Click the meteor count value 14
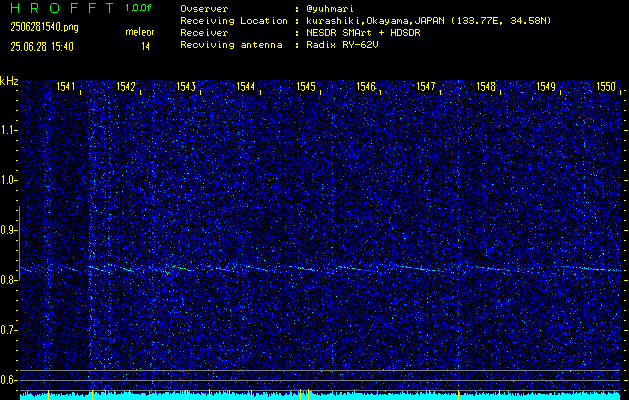The width and height of the screenshot is (629, 400). pyautogui.click(x=145, y=47)
